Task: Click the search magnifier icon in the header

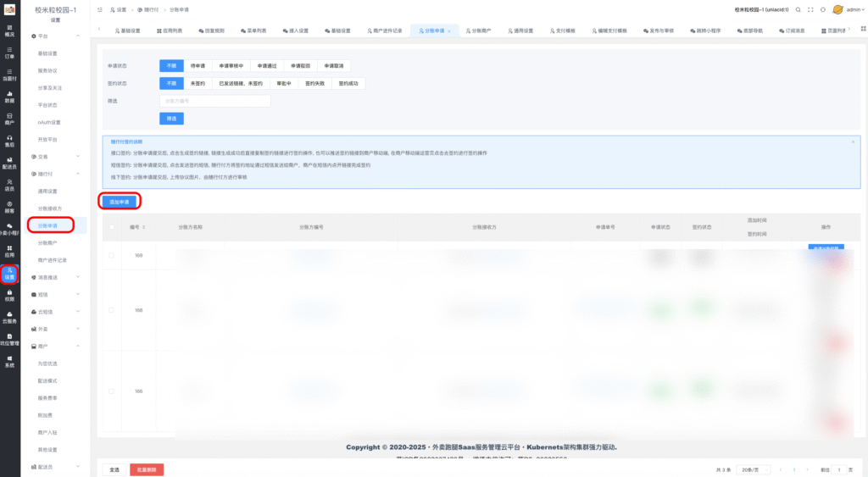Action: (798, 10)
